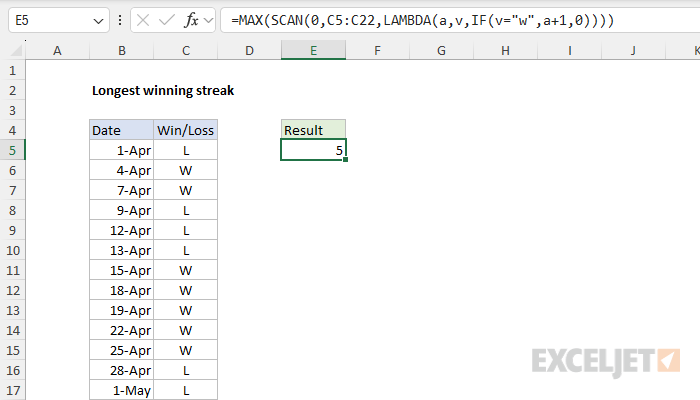Select the '18-Apr' date cell
The image size is (700, 400).
[x=121, y=291]
